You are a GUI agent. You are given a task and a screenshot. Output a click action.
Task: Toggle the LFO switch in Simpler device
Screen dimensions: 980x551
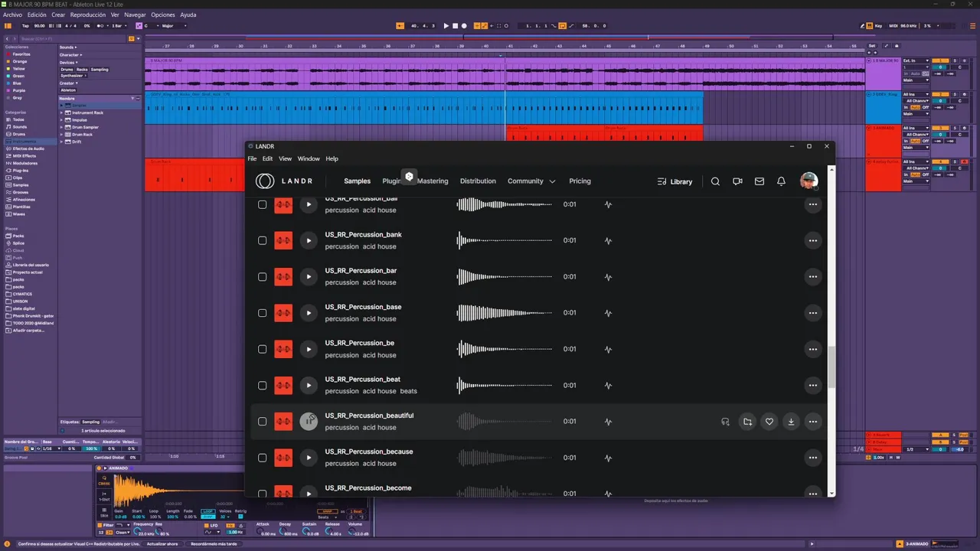205,526
